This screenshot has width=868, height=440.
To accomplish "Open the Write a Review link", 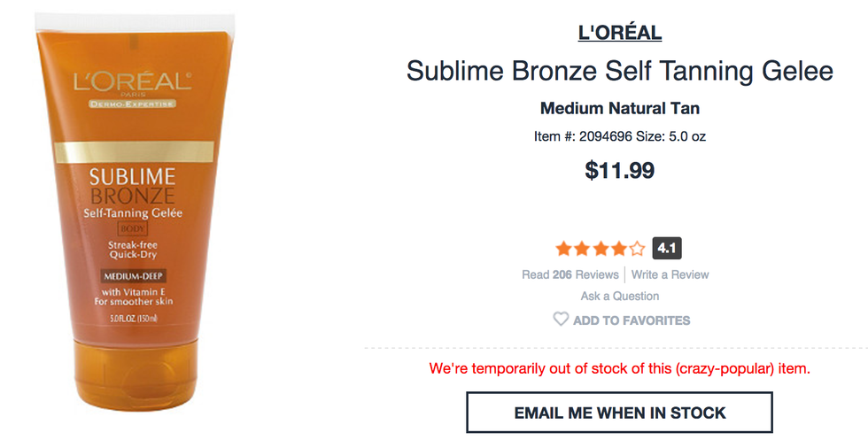I will [x=670, y=274].
